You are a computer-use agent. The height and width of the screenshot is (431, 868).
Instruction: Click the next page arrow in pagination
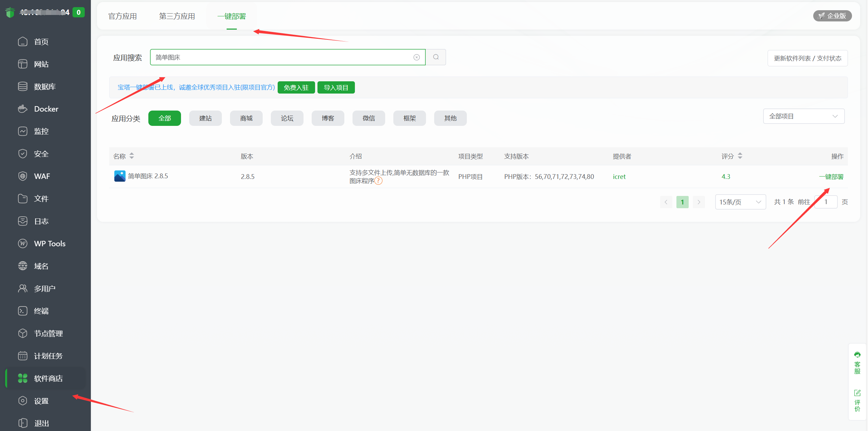click(699, 202)
